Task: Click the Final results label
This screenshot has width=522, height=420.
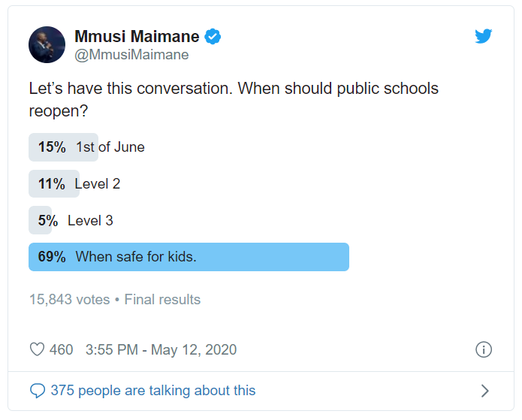Action: [162, 300]
